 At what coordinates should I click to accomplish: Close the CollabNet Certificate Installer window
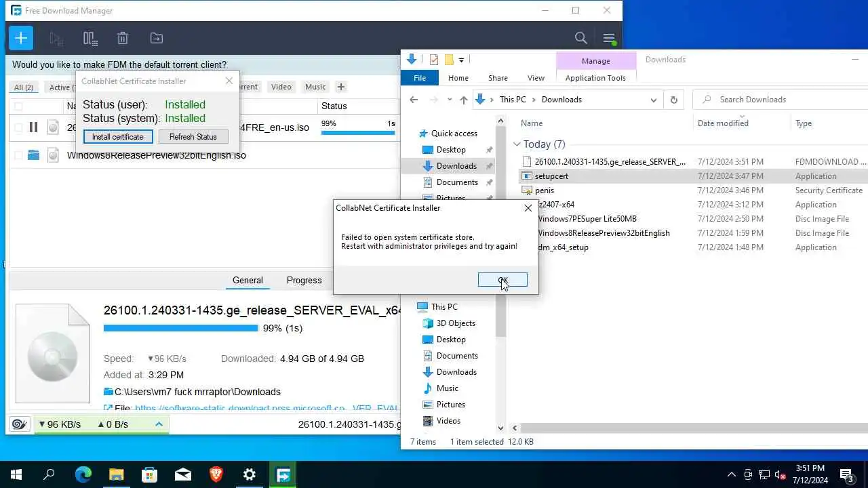[229, 81]
